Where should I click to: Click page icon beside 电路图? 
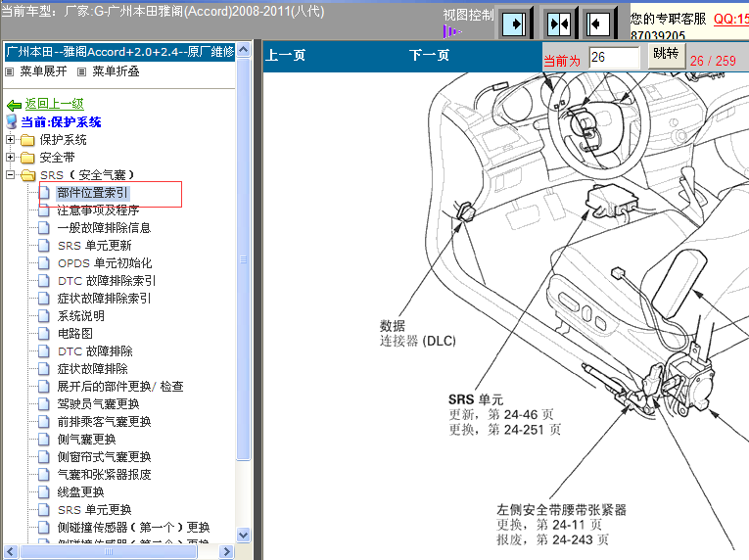[44, 334]
